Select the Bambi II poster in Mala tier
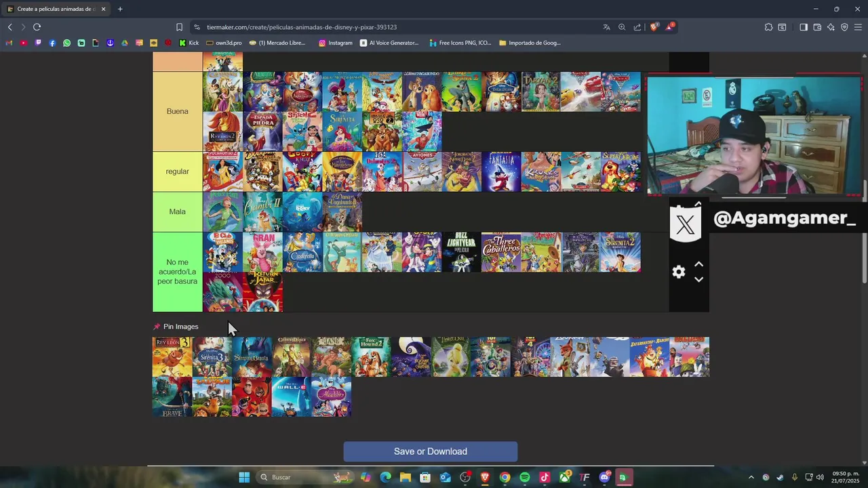868x488 pixels. coord(262,211)
